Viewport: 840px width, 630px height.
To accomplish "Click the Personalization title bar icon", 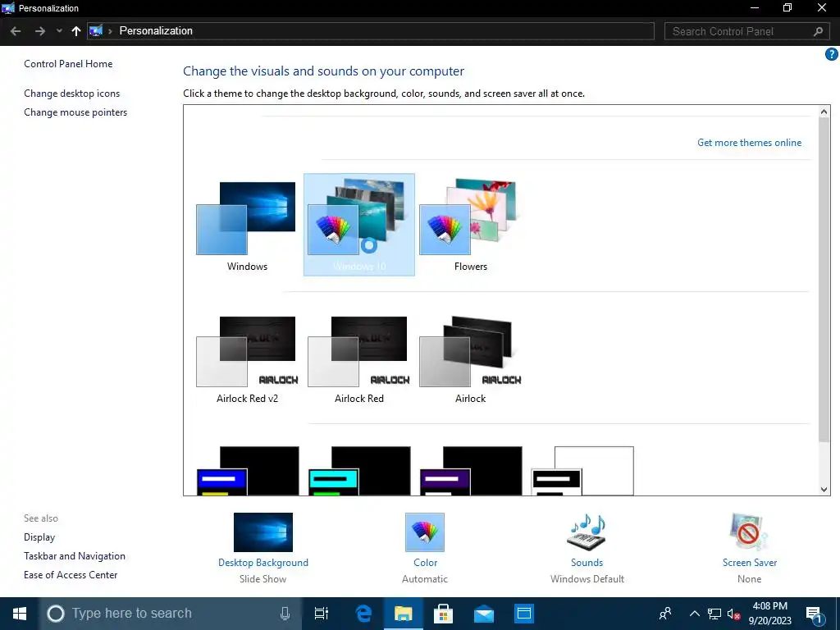I will [8, 8].
